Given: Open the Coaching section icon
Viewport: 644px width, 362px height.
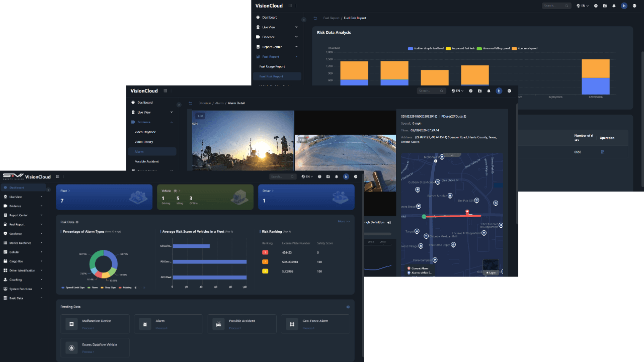Looking at the screenshot, I should (x=6, y=280).
